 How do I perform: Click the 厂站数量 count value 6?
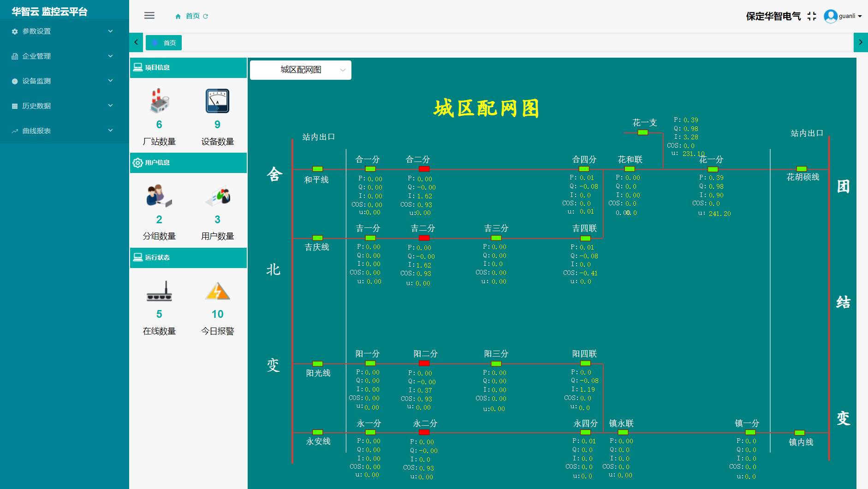click(159, 125)
